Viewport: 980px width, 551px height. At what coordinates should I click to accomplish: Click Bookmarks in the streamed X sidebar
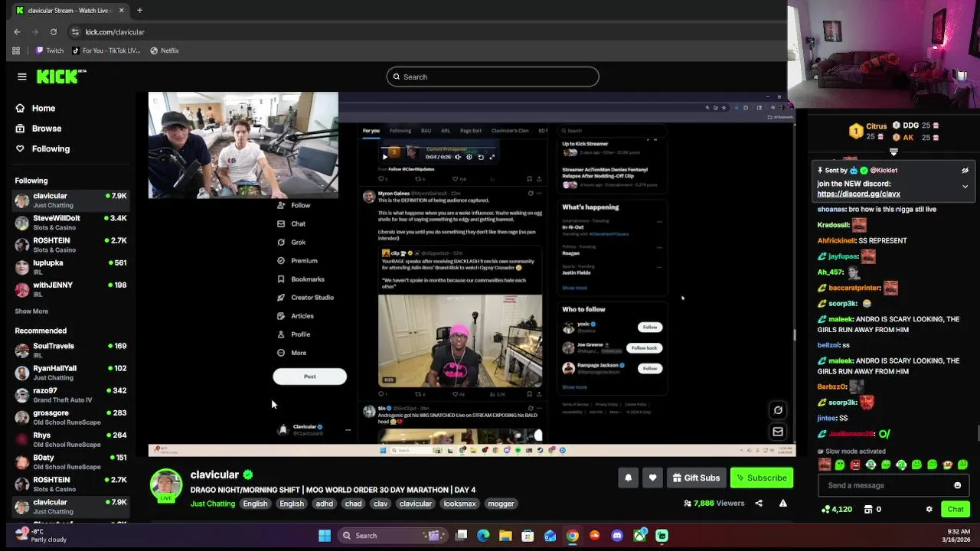tap(301, 279)
